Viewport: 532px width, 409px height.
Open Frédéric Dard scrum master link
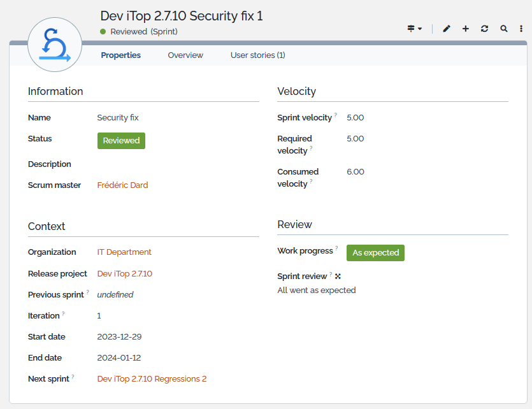[x=122, y=185]
